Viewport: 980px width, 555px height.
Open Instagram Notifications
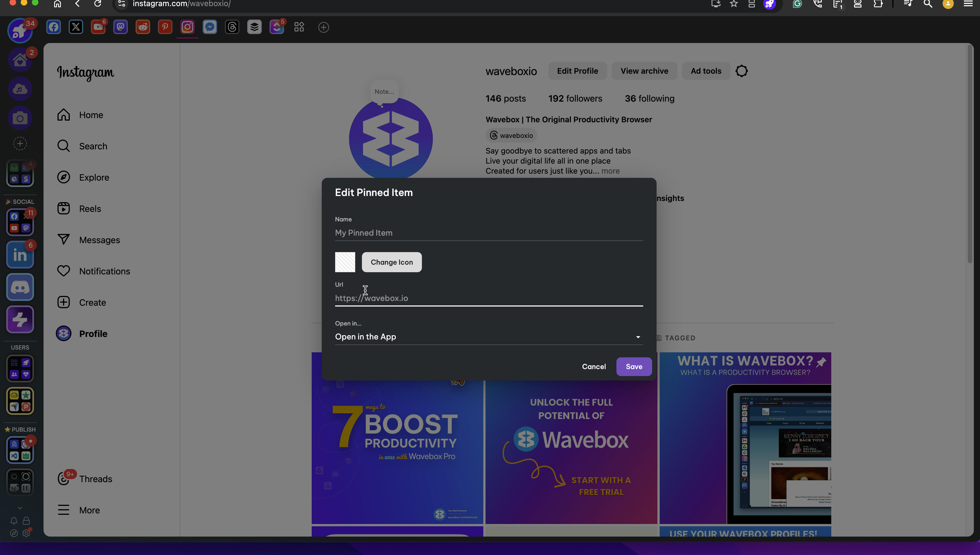(94, 271)
